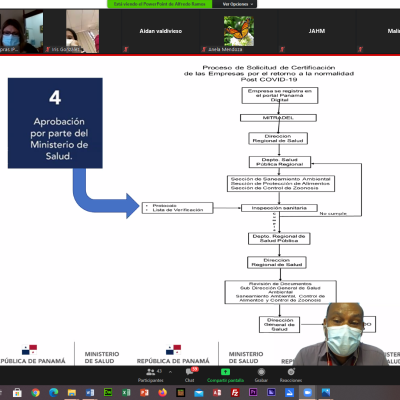Open PowerPoint from the taskbar
This screenshot has height=400, width=400.
click(144, 393)
